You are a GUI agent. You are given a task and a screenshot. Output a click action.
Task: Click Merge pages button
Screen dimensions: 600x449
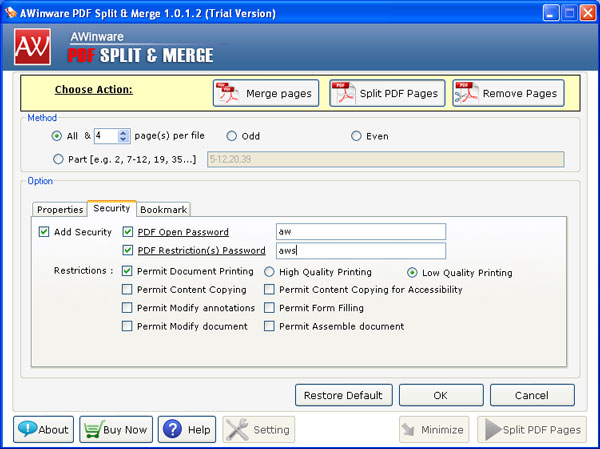(266, 93)
